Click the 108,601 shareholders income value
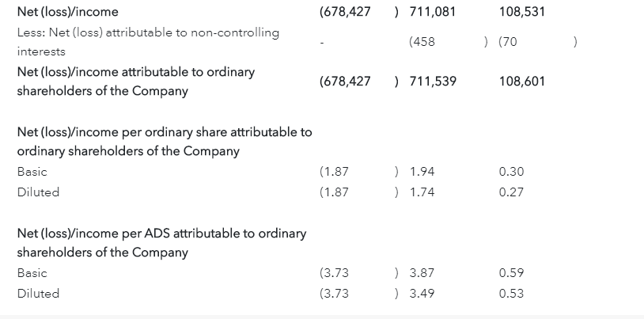This screenshot has height=319, width=644. 522,82
